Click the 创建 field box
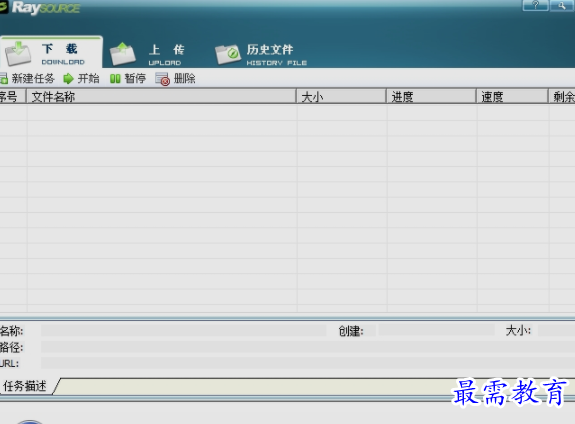 [436, 330]
